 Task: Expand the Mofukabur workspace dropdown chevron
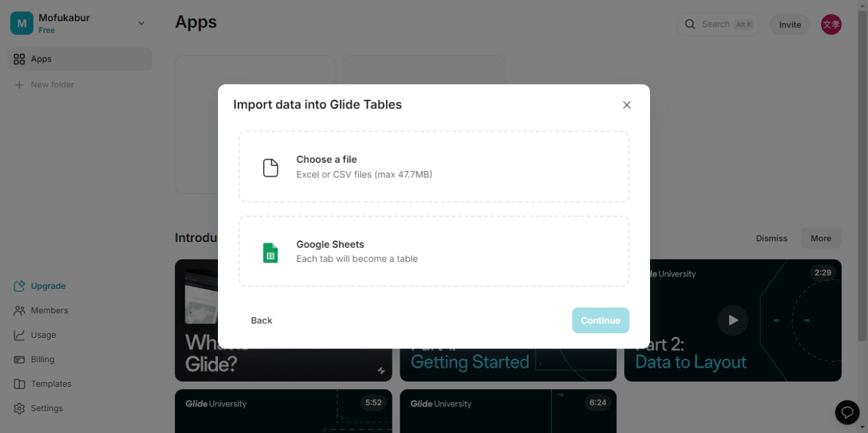[x=141, y=24]
